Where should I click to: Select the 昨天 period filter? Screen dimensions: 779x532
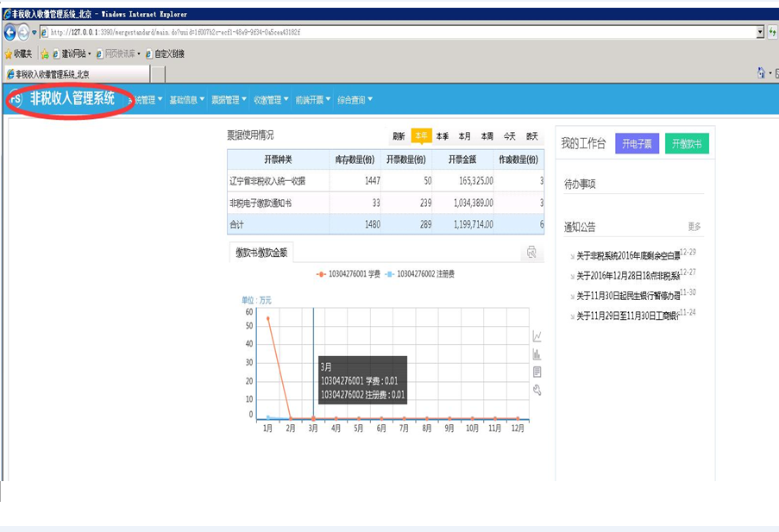point(532,136)
